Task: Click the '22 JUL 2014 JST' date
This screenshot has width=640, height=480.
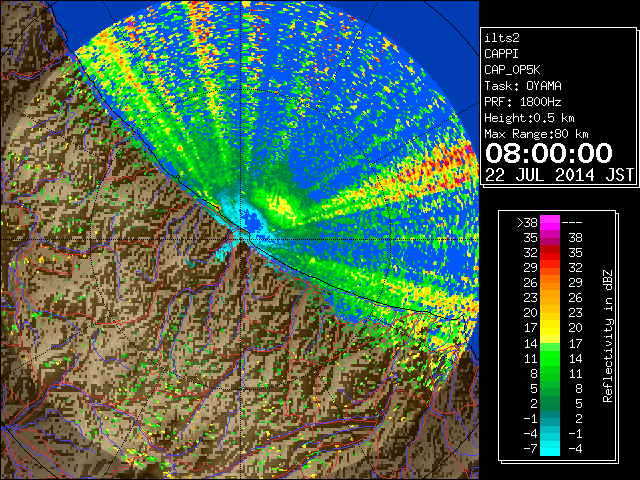Action: coord(559,175)
